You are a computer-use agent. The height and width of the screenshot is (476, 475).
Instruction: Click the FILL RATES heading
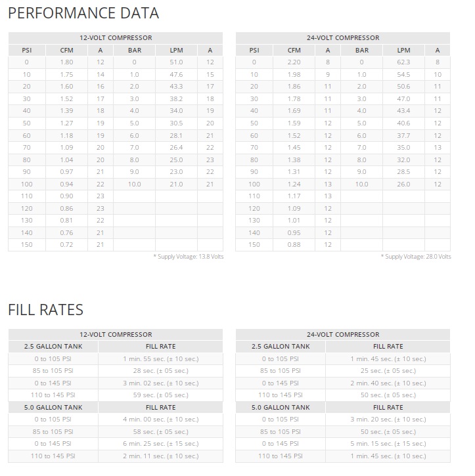(x=46, y=309)
